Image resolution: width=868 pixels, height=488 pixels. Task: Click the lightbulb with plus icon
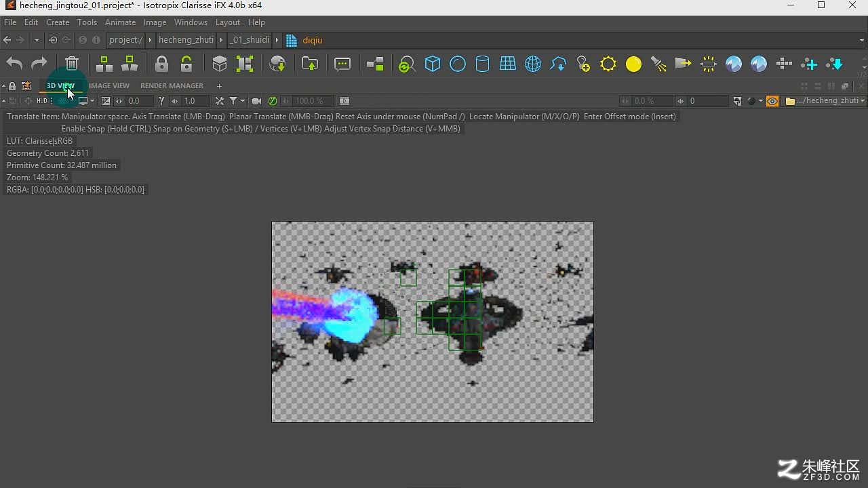pos(583,64)
